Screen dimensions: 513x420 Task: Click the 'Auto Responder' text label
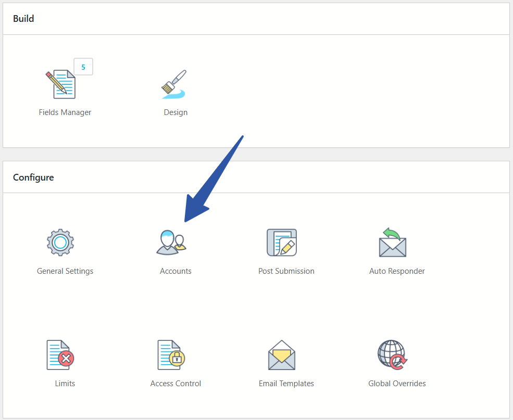[x=397, y=271]
